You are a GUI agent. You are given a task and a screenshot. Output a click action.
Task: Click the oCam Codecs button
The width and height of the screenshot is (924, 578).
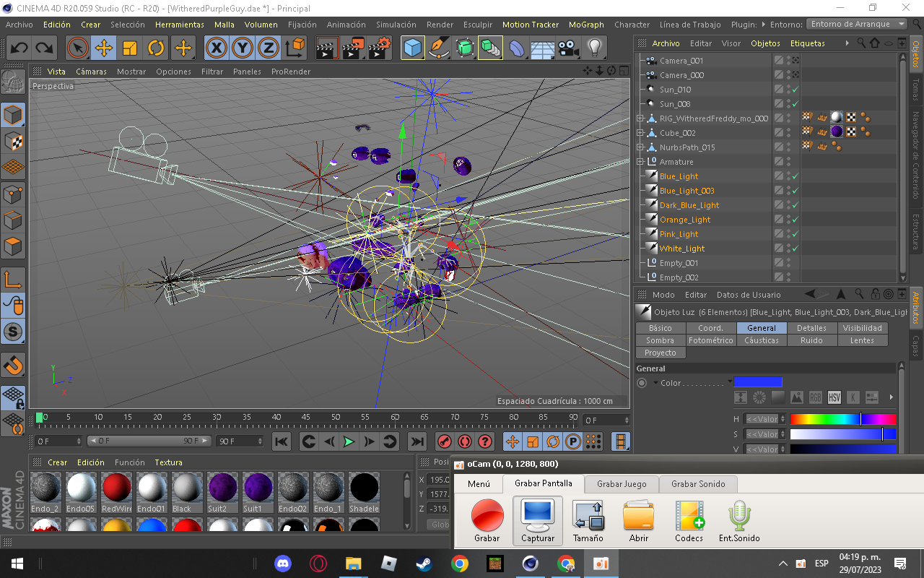click(x=689, y=522)
